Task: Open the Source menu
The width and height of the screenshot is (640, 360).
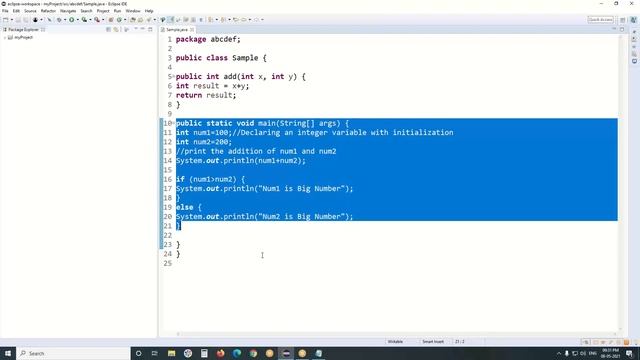Action: pos(30,11)
